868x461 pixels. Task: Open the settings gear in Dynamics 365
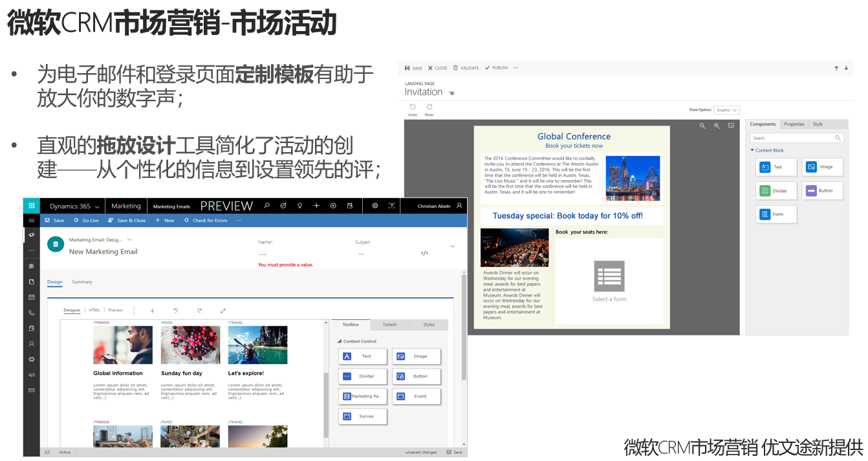tap(374, 206)
